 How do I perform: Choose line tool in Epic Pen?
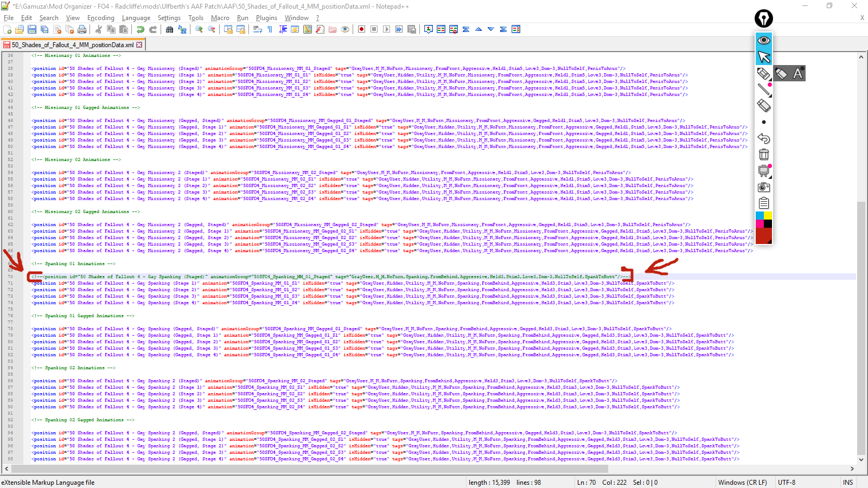tap(764, 89)
